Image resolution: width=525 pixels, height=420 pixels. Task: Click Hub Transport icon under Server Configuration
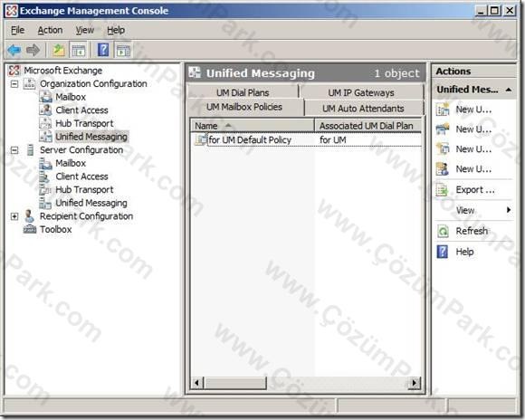click(x=45, y=189)
